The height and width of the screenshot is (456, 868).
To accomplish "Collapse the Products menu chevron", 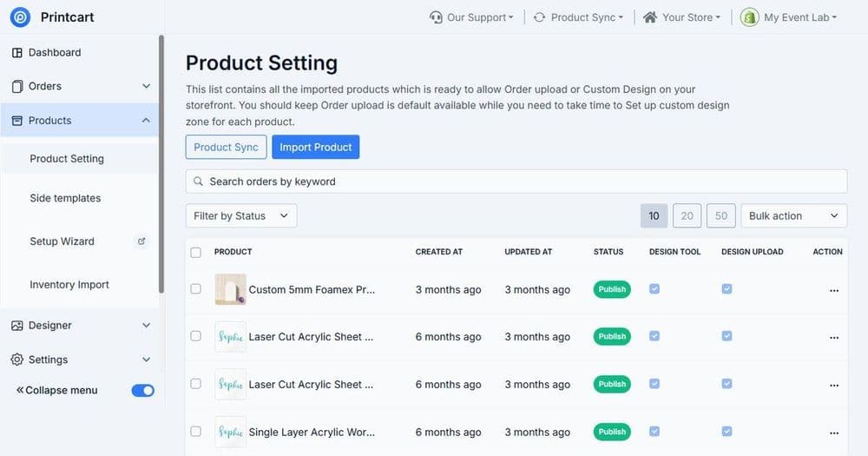I will tap(146, 120).
